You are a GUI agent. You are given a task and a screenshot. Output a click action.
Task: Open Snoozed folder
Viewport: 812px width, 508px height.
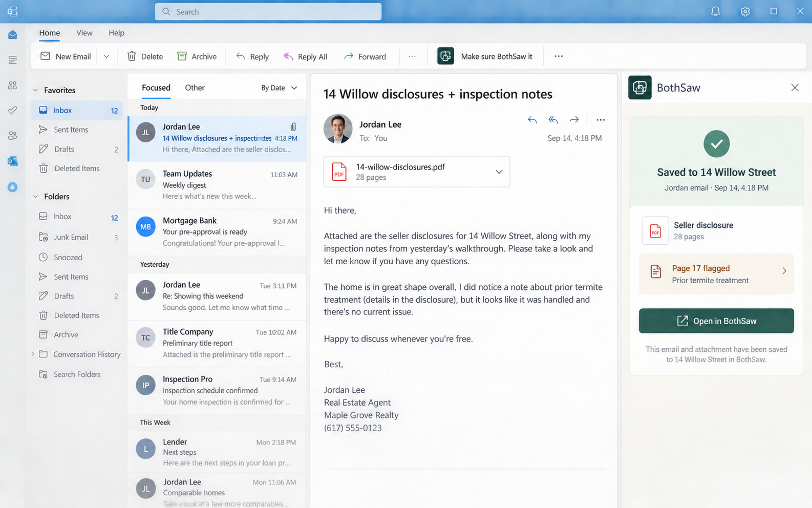pyautogui.click(x=77, y=257)
